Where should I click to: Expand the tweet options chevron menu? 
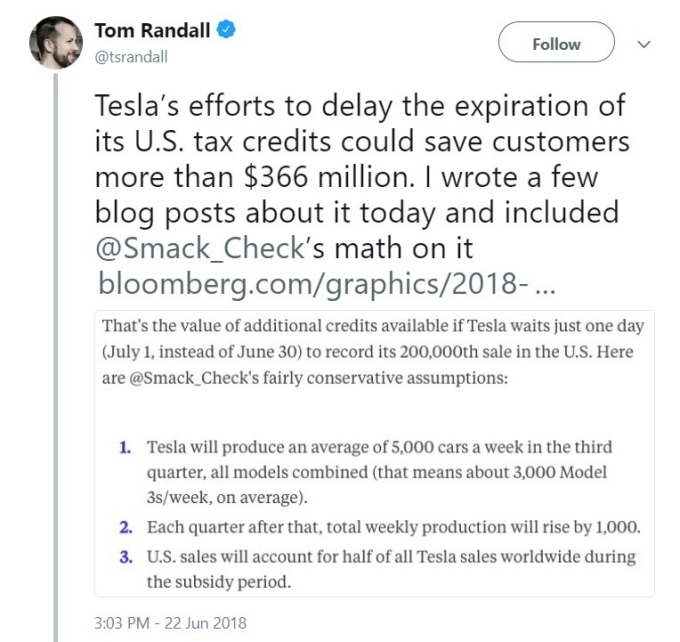[x=644, y=44]
